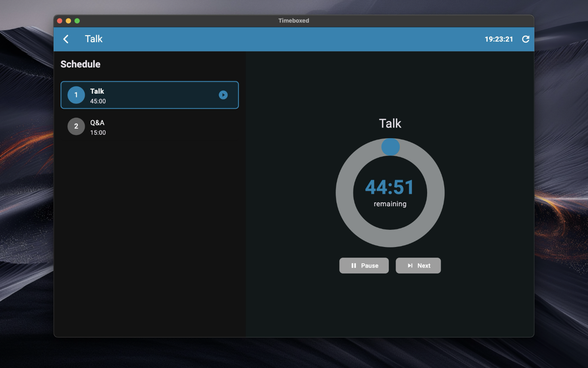Click the 19:23:21 clock display

[499, 39]
